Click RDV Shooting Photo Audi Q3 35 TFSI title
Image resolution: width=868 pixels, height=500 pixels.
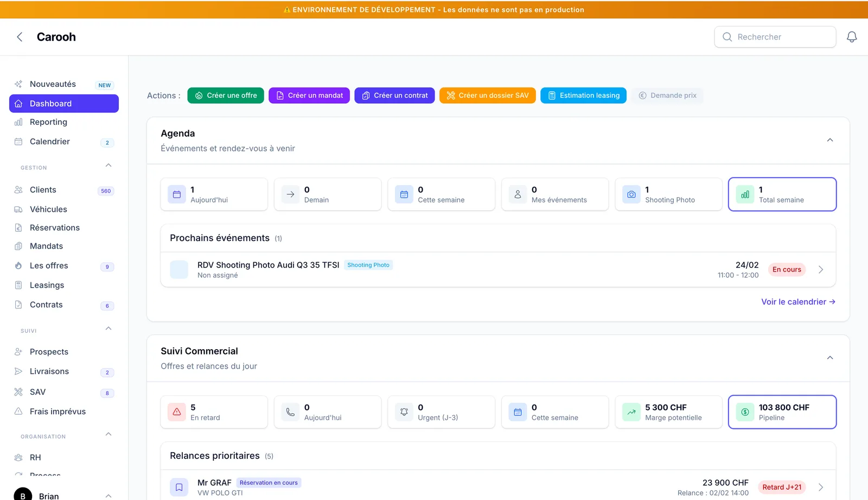point(268,265)
